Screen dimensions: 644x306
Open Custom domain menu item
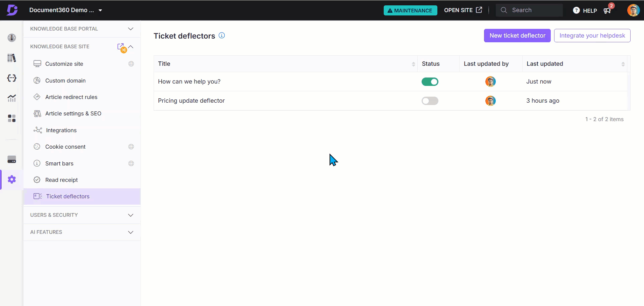[82, 81]
